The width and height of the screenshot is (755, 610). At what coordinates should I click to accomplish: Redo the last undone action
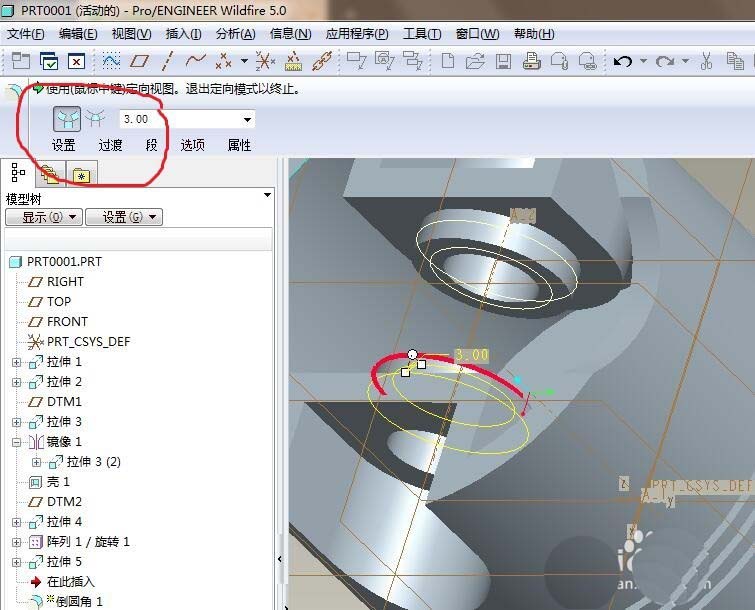tap(665, 61)
